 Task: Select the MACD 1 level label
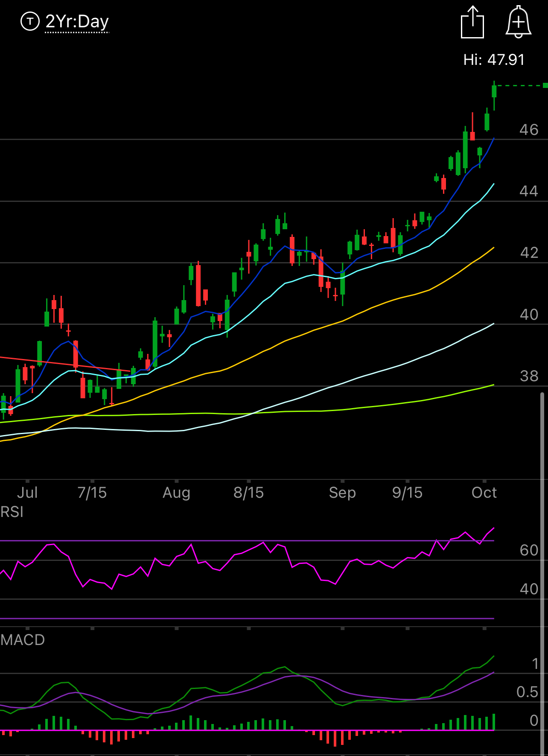coord(535,664)
